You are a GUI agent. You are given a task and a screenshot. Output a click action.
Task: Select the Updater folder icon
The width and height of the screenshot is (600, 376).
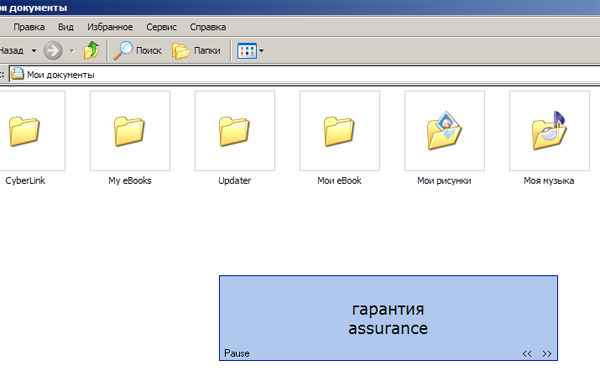pos(235,131)
